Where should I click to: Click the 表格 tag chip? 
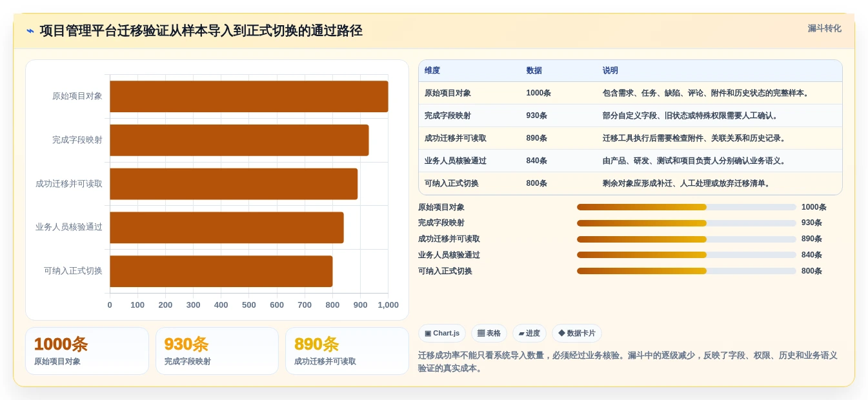(489, 333)
